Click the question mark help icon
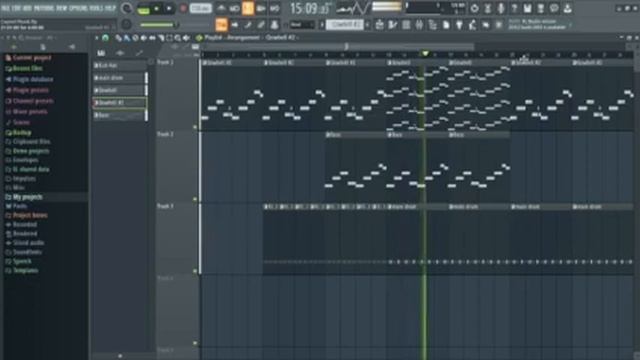The height and width of the screenshot is (360, 640). pyautogui.click(x=514, y=8)
